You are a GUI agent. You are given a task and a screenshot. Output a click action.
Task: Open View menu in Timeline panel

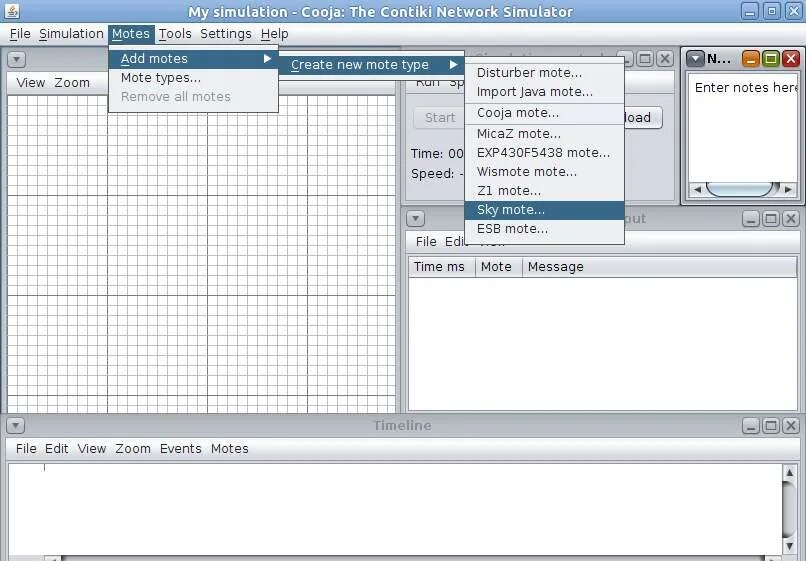pyautogui.click(x=92, y=449)
